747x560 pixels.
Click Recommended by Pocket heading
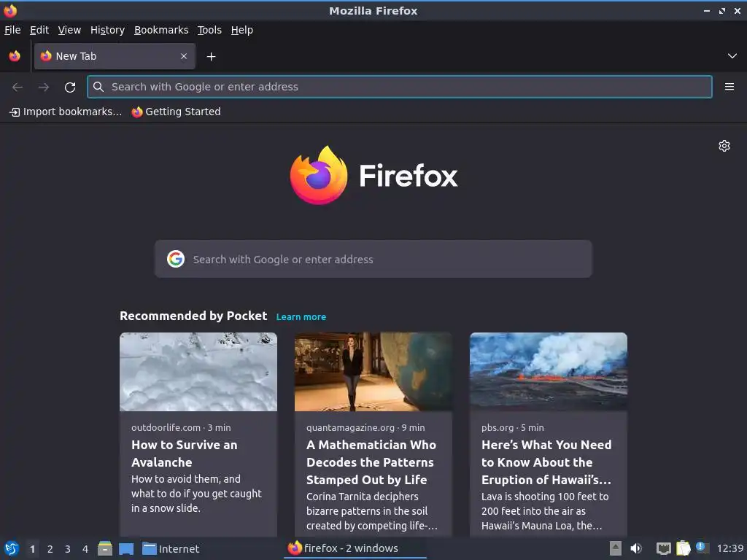(193, 316)
